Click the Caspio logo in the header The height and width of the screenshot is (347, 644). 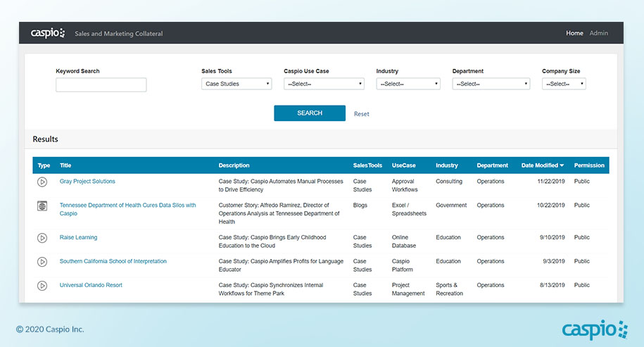48,33
